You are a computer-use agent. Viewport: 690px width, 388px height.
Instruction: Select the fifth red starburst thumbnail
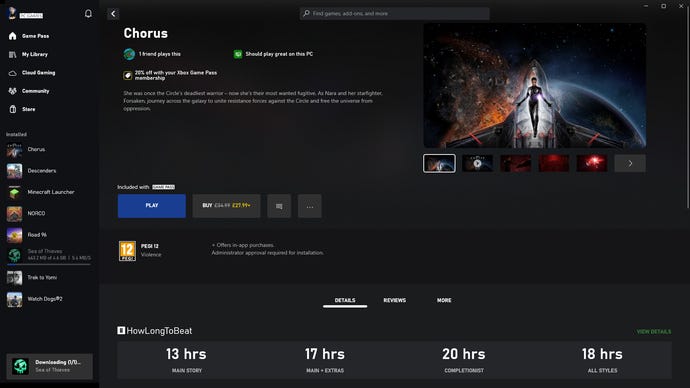pos(592,163)
